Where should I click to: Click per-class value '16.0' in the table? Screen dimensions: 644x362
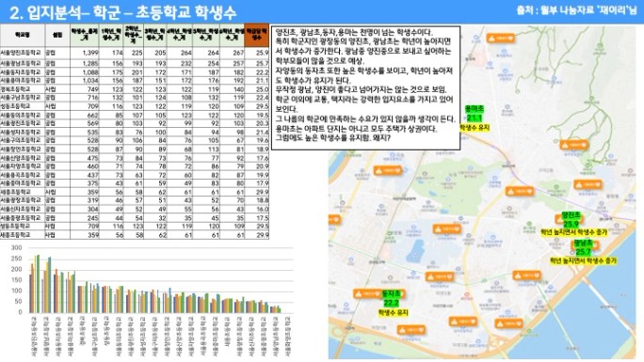(257, 209)
